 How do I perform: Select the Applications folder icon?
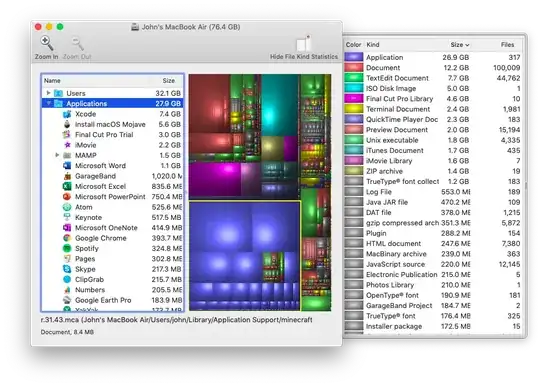point(59,103)
